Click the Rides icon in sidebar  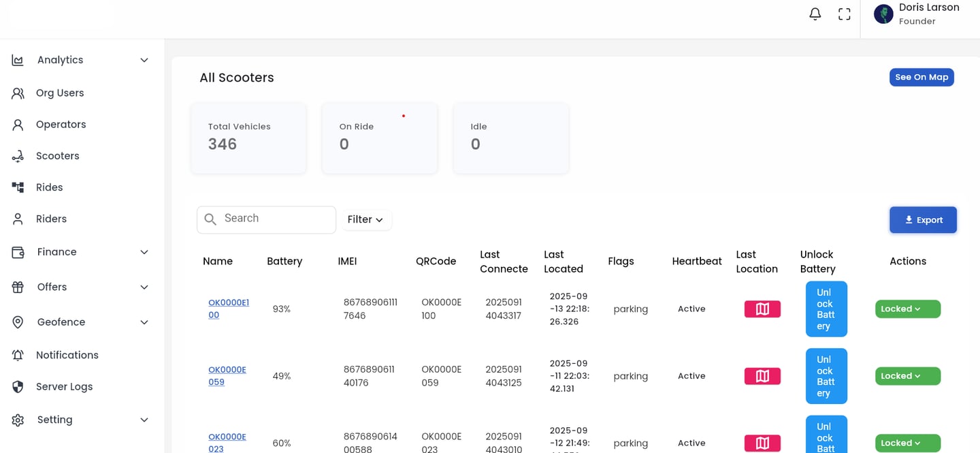(x=18, y=187)
